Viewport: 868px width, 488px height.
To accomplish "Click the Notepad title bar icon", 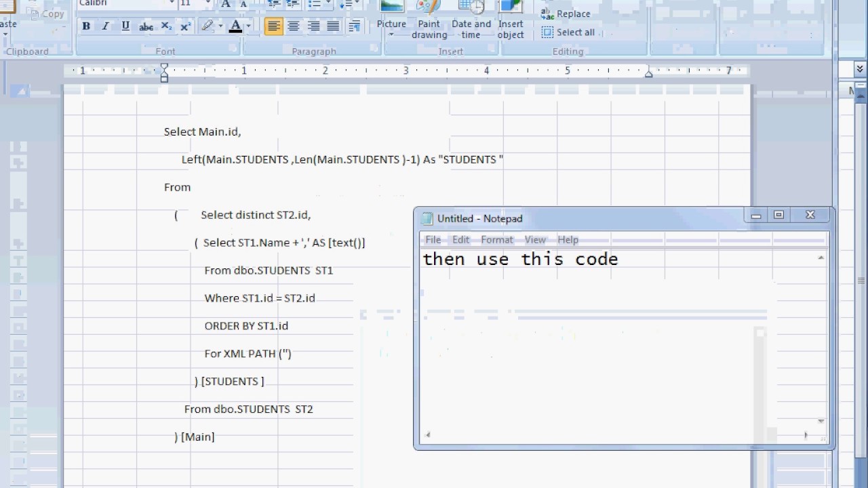I will (427, 218).
